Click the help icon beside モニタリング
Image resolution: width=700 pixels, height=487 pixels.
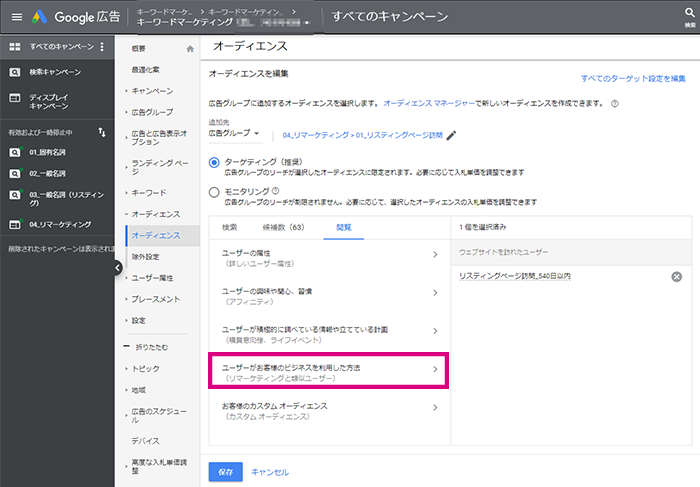(275, 191)
